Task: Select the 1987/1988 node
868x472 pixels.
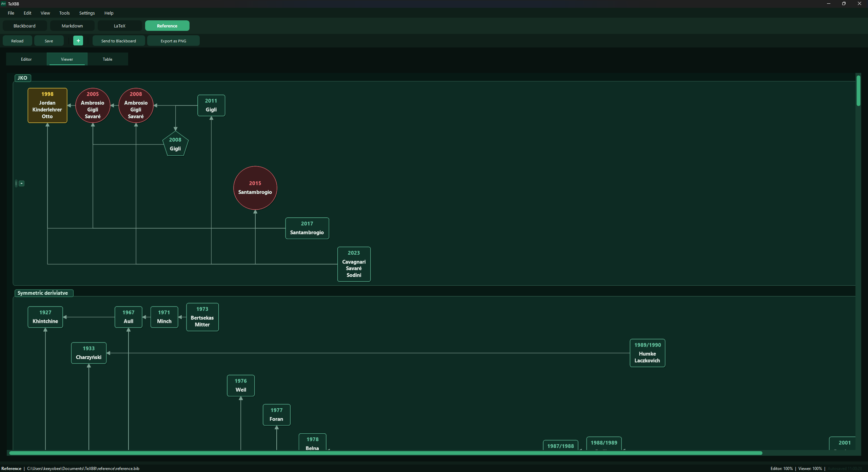Action: (561, 445)
